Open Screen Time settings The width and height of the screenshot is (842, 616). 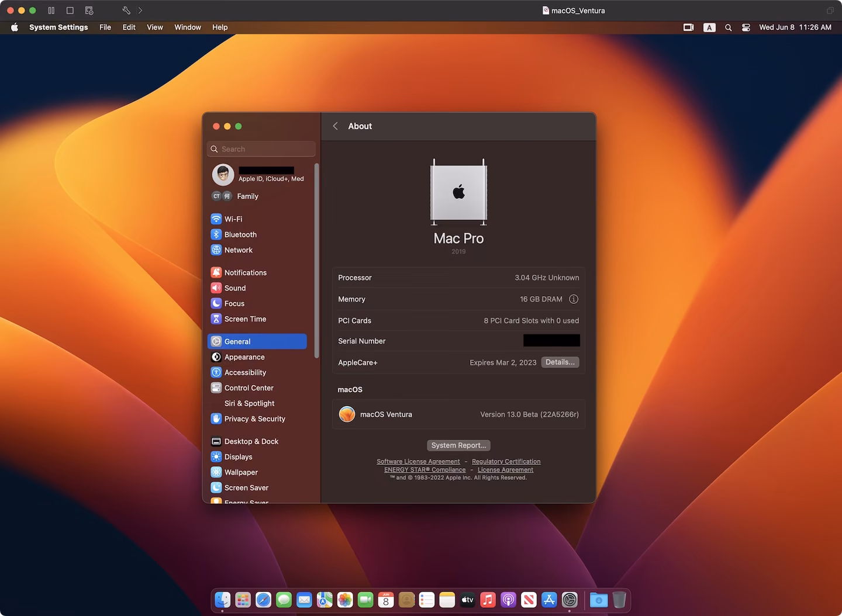pos(257,319)
